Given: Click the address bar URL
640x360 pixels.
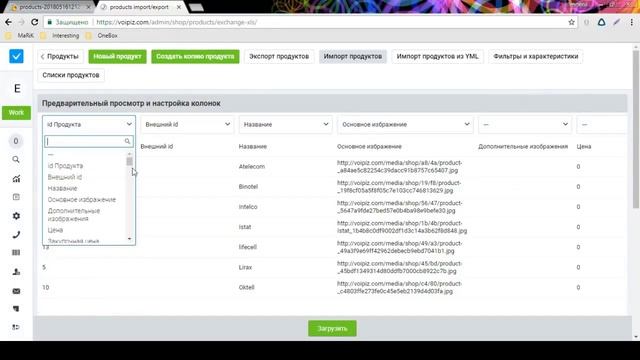Looking at the screenshot, I should coord(177,22).
